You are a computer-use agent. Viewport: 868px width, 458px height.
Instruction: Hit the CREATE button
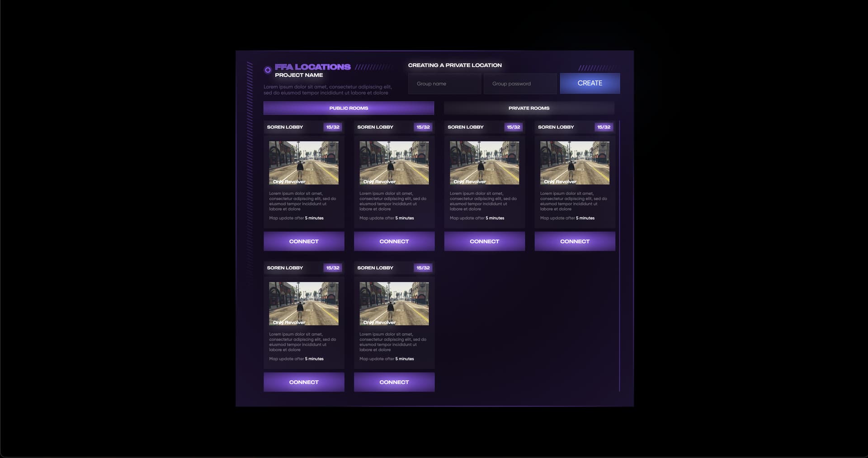click(590, 83)
